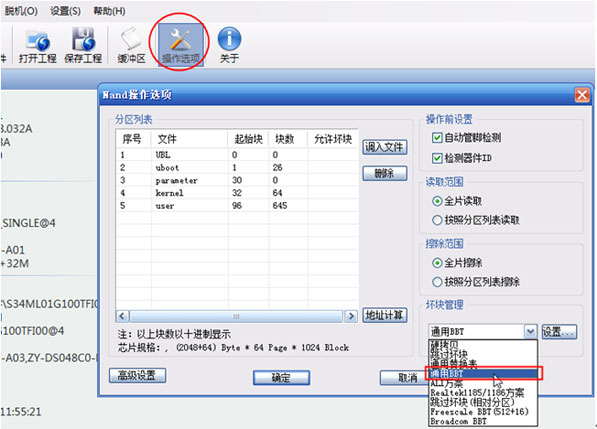Image resolution: width=597 pixels, height=429 pixels.
Task: Open the 缓冲区 buffer icon
Action: tap(131, 46)
